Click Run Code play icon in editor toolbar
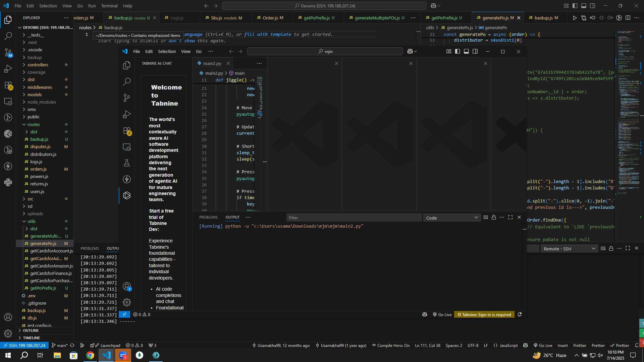The height and width of the screenshot is (362, 644). (575, 18)
